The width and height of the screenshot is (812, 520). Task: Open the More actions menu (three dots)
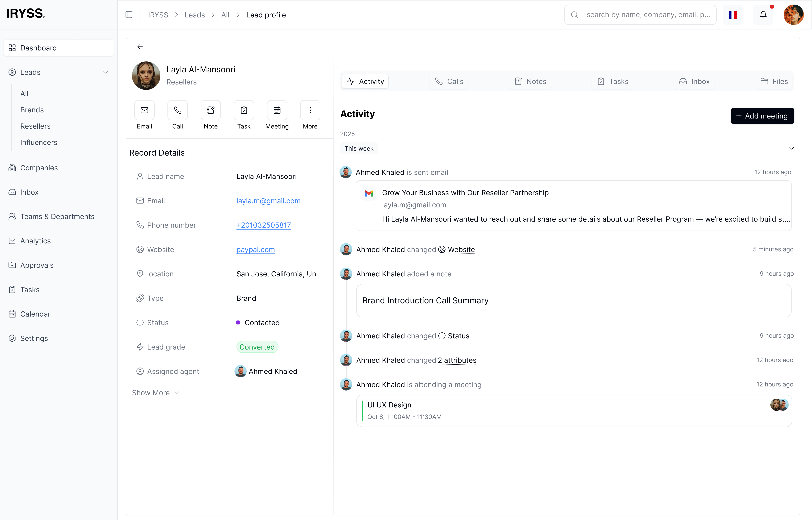[x=310, y=110]
